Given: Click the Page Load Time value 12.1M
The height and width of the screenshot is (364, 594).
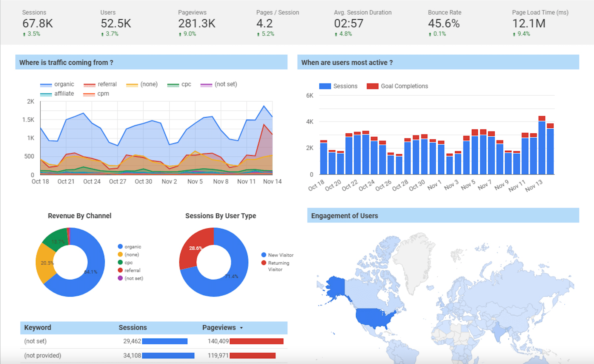Looking at the screenshot, I should coord(529,23).
